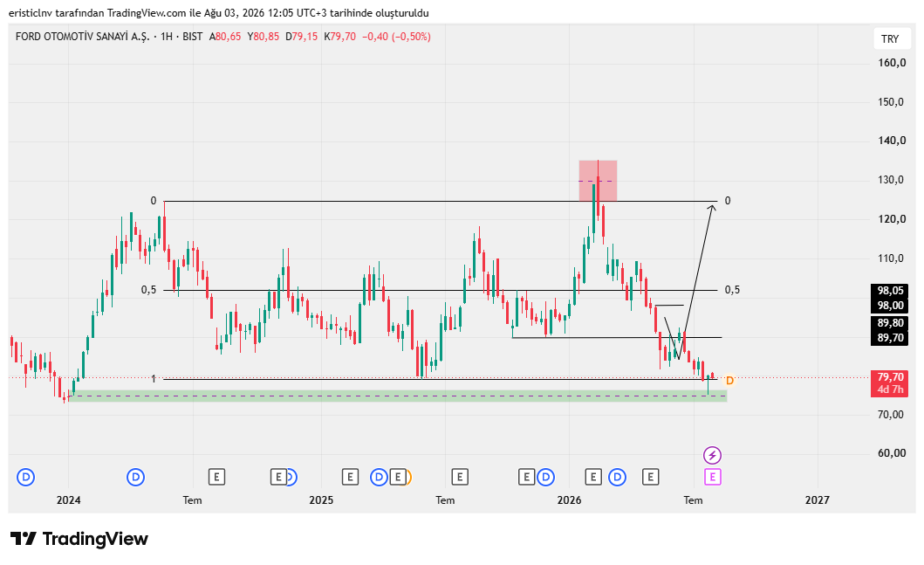Click the orange D marker at the current price line
Viewport: 924px width, 565px height.
click(x=729, y=381)
